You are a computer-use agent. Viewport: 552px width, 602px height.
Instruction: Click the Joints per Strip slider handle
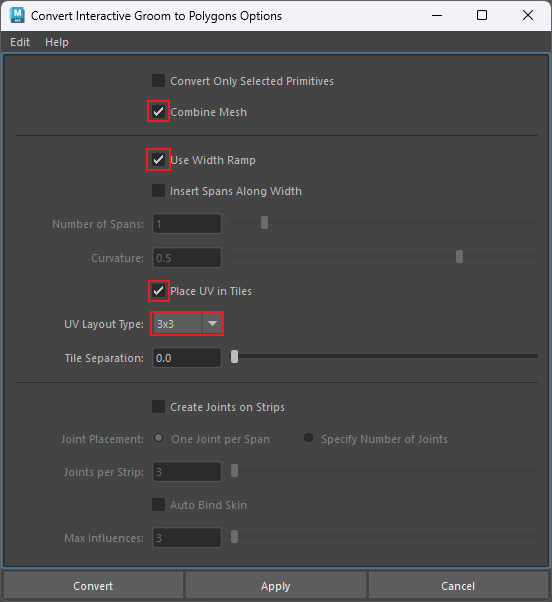point(234,470)
